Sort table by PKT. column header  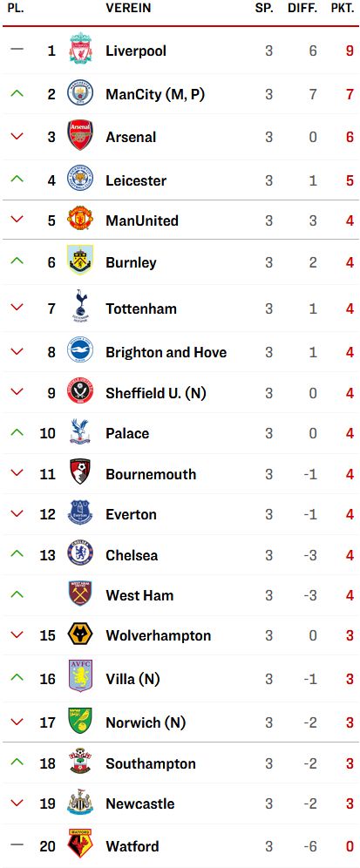click(x=343, y=9)
